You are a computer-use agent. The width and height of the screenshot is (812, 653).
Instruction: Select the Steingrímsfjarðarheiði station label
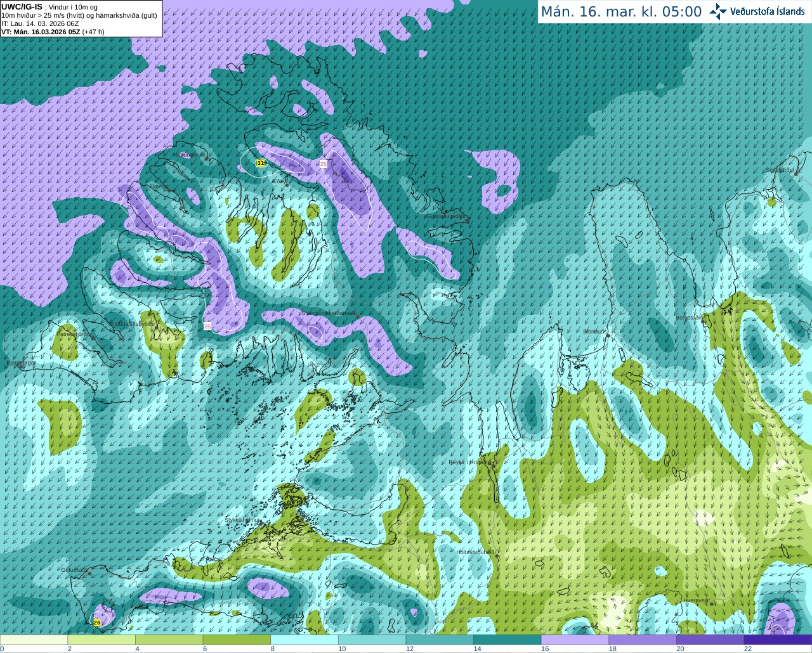pos(329,313)
